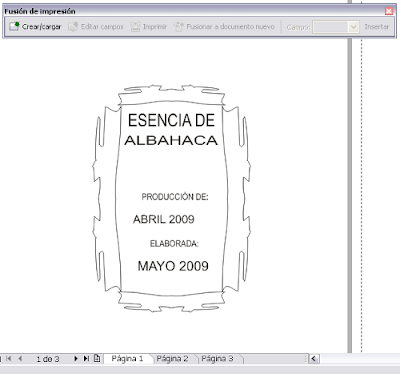This screenshot has height=374, width=400.
Task: Go to the previous page arrow
Action: click(20, 358)
